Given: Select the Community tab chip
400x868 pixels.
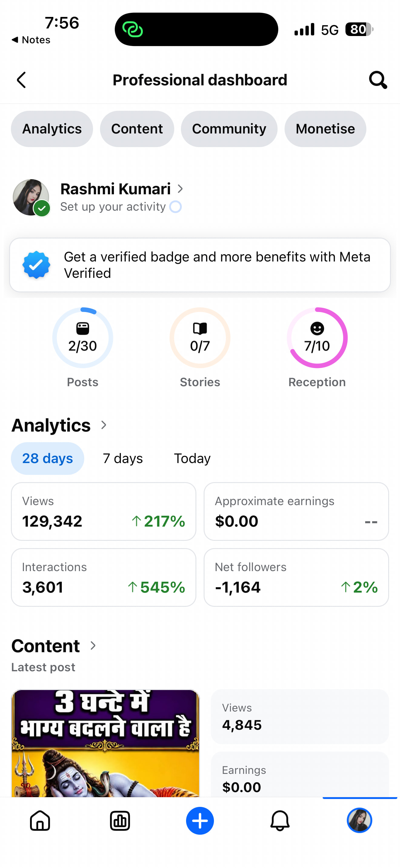Looking at the screenshot, I should click(x=229, y=129).
